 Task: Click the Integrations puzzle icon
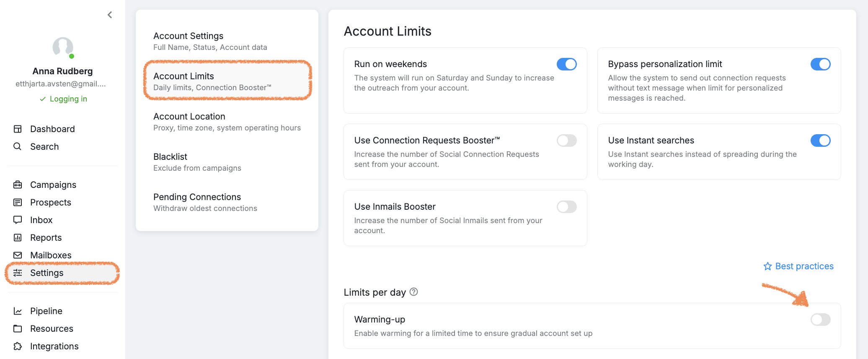(18, 346)
